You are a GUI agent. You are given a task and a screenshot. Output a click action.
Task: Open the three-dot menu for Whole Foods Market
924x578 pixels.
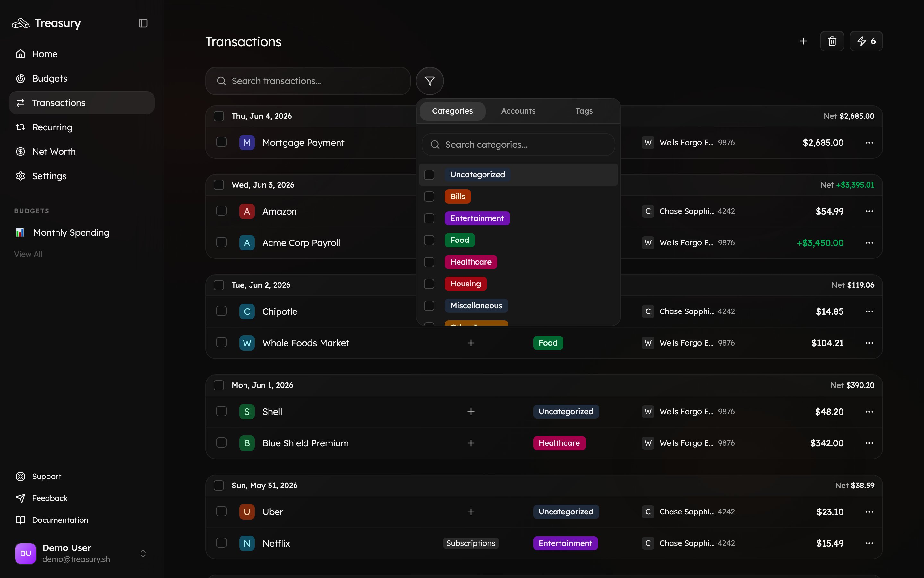(869, 343)
